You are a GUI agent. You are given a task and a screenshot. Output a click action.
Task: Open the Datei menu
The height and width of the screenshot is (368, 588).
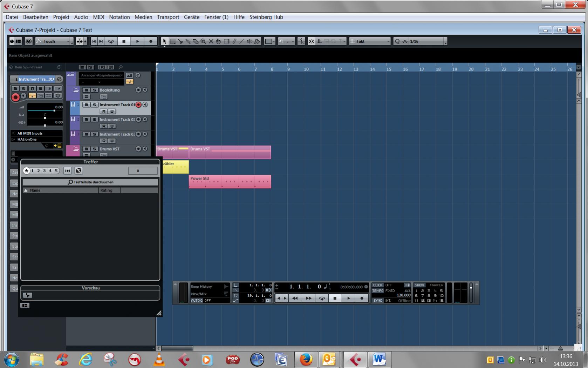[12, 17]
